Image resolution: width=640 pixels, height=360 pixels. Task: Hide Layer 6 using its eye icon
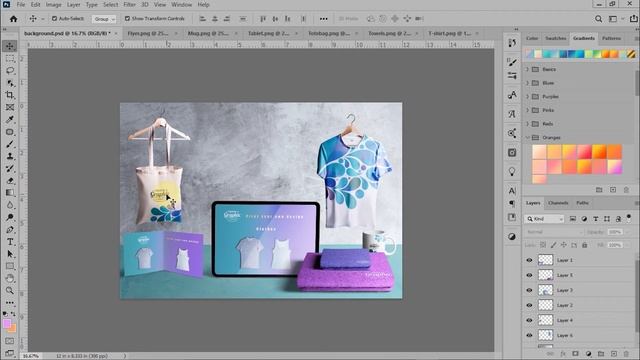coord(529,336)
